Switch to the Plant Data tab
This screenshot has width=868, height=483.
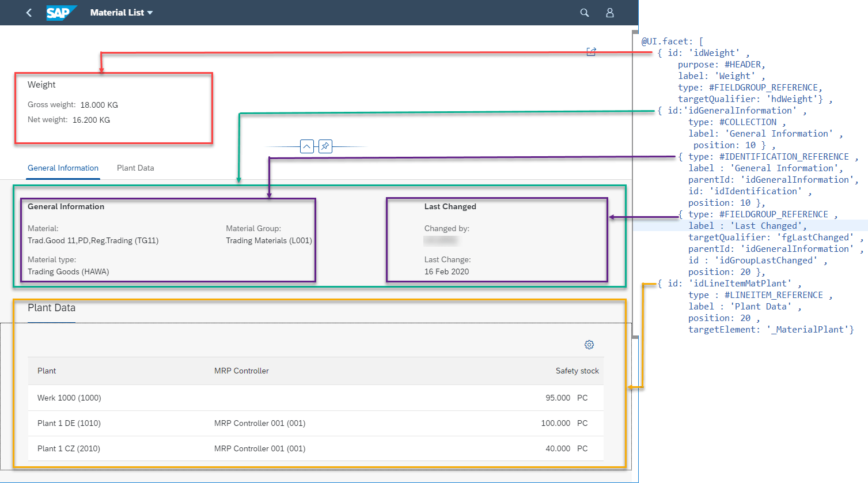pyautogui.click(x=135, y=168)
